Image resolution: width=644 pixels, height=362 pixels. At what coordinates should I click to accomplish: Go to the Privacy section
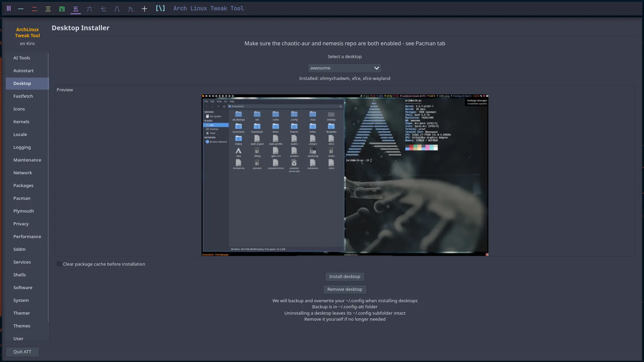coord(27,224)
